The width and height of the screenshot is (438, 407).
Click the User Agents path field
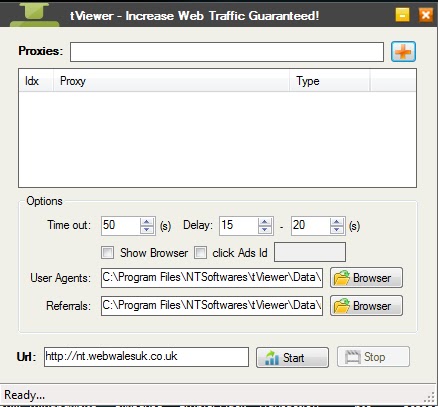coord(212,278)
